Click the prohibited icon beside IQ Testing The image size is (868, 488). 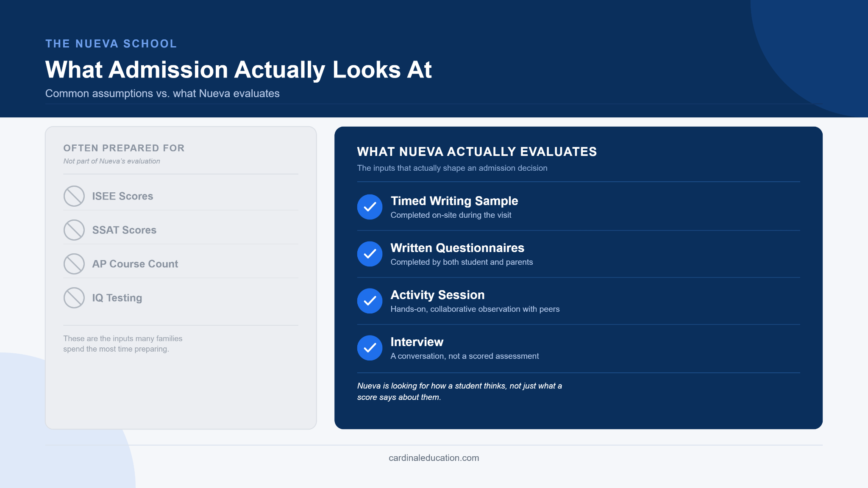(x=74, y=298)
